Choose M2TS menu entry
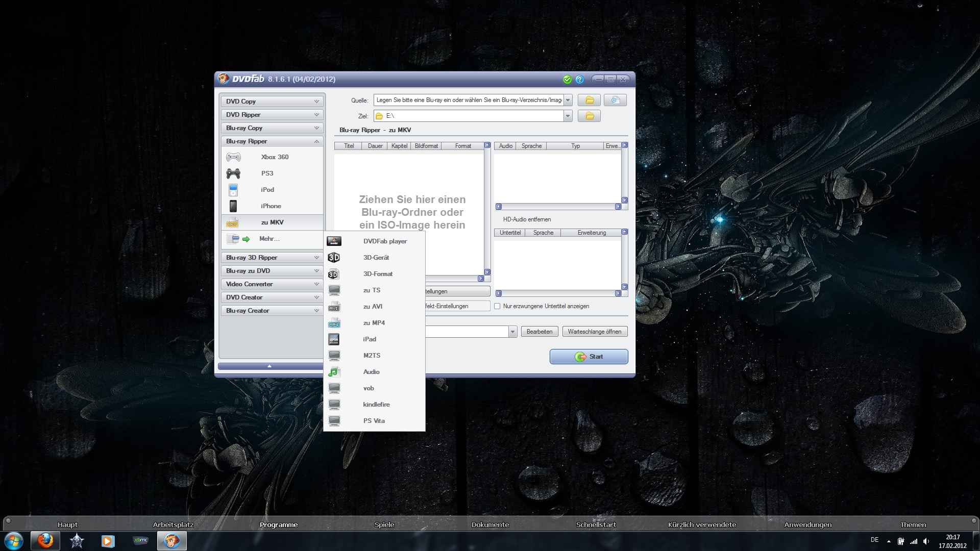Image resolution: width=980 pixels, height=551 pixels. [x=374, y=356]
